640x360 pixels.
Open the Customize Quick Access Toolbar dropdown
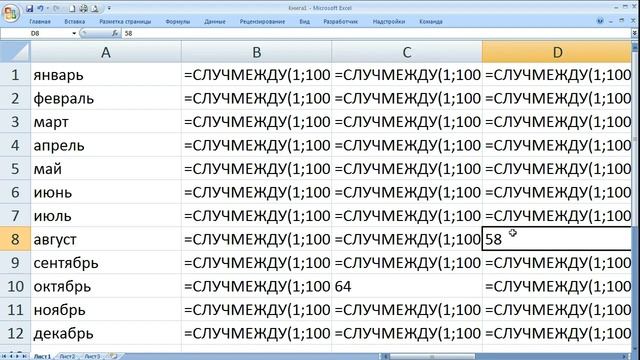pyautogui.click(x=109, y=8)
